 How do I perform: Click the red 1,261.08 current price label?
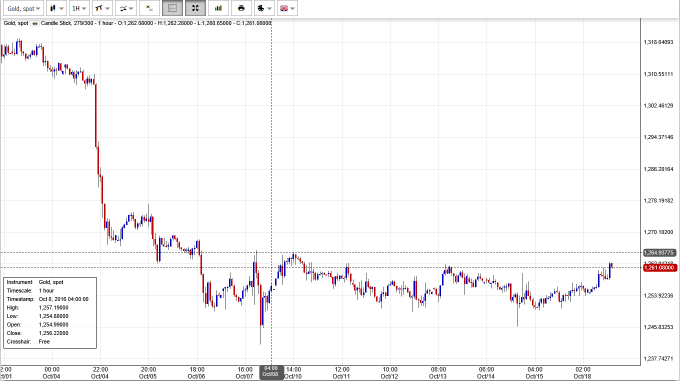click(659, 267)
